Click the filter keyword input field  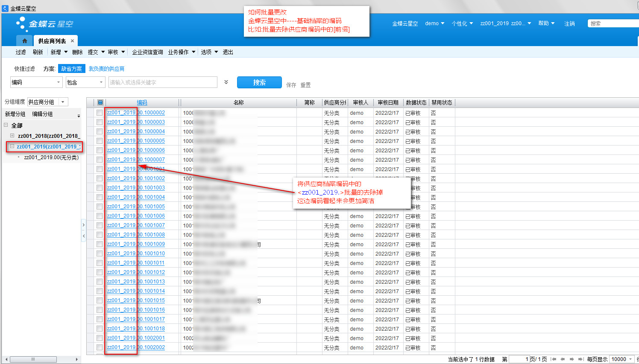tap(163, 82)
